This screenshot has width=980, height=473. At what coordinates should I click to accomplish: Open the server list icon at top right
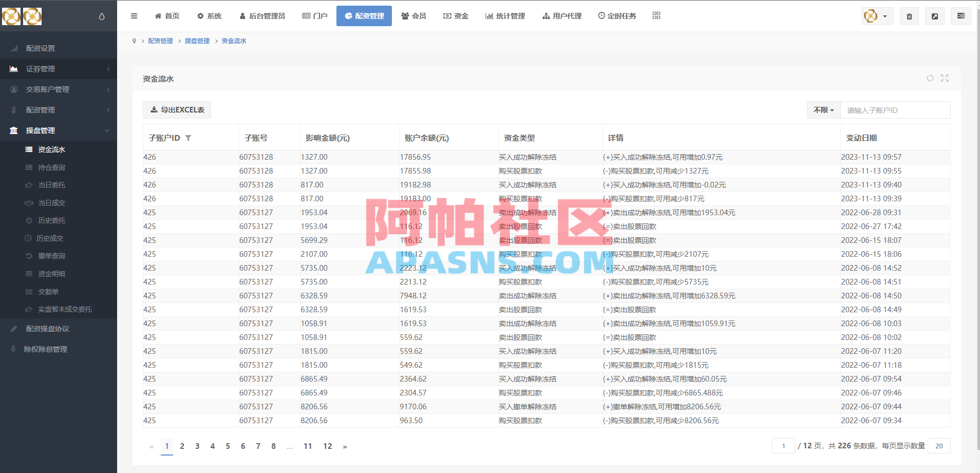click(961, 15)
